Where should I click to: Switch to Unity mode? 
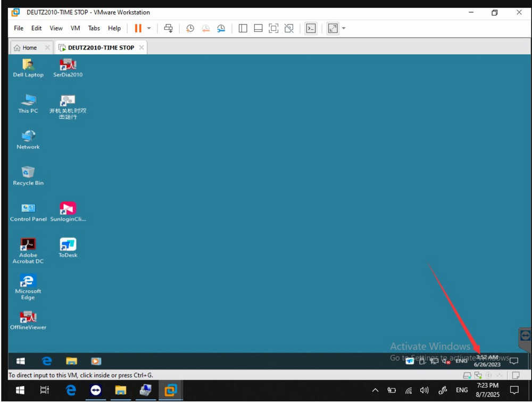[289, 28]
